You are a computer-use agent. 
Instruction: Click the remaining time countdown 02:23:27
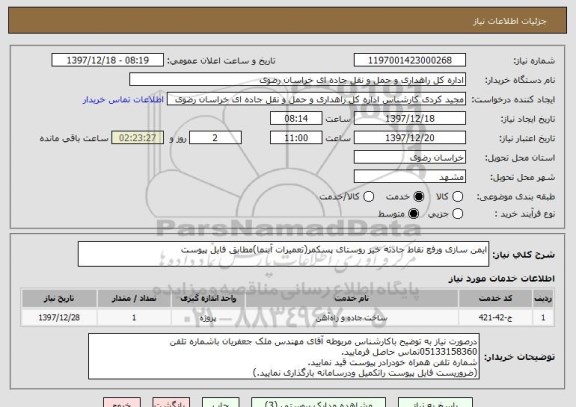pyautogui.click(x=138, y=138)
